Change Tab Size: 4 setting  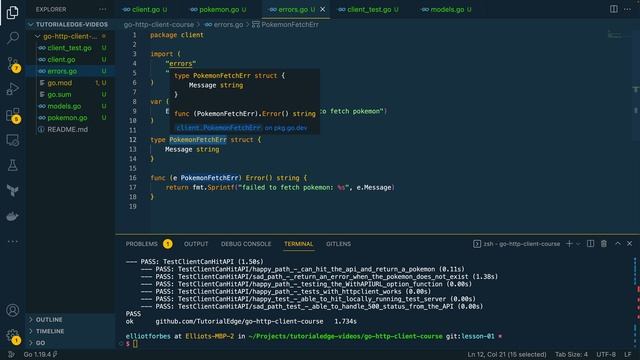pos(571,354)
